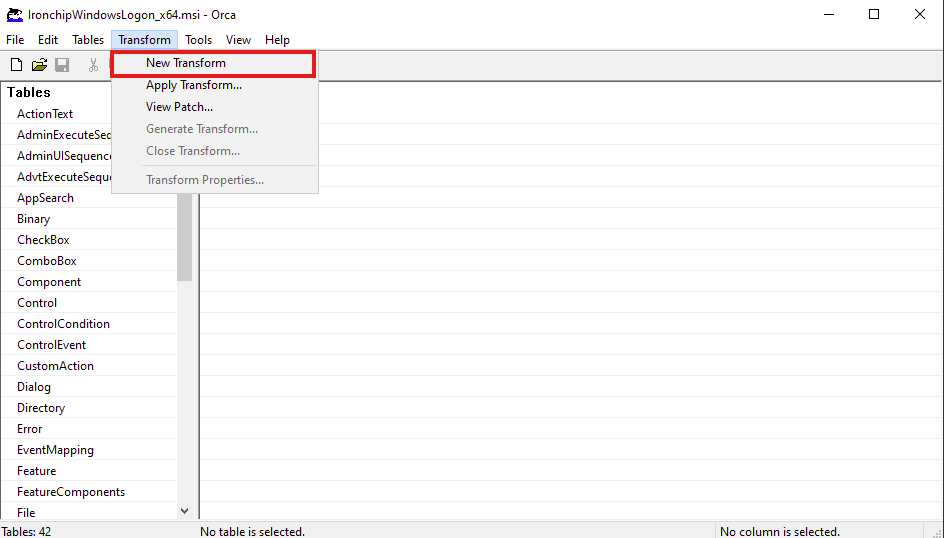This screenshot has width=944, height=538.
Task: Open View Patch... from Transform menu
Action: click(x=179, y=107)
